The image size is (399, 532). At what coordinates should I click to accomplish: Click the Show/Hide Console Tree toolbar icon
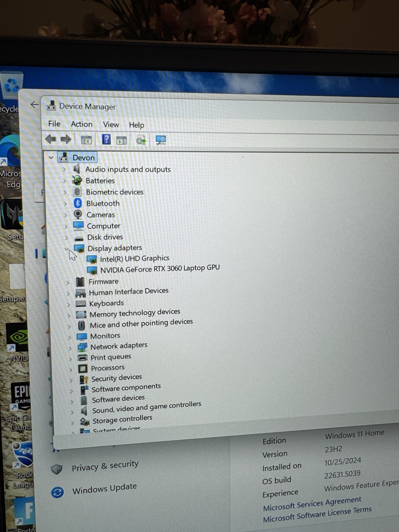click(86, 140)
